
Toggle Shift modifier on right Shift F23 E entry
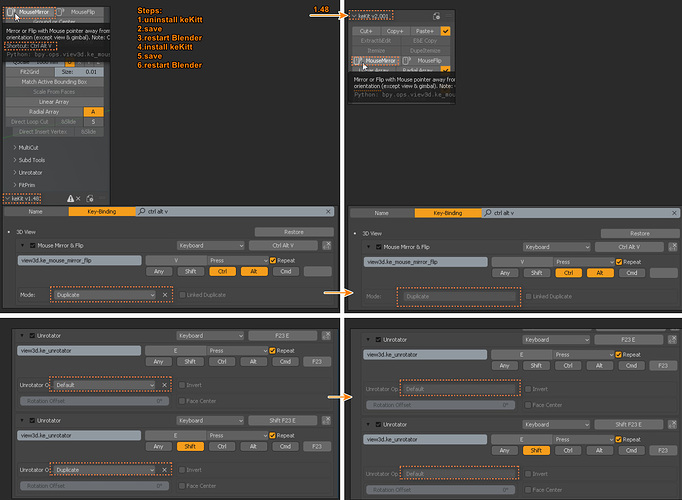pyautogui.click(x=536, y=450)
